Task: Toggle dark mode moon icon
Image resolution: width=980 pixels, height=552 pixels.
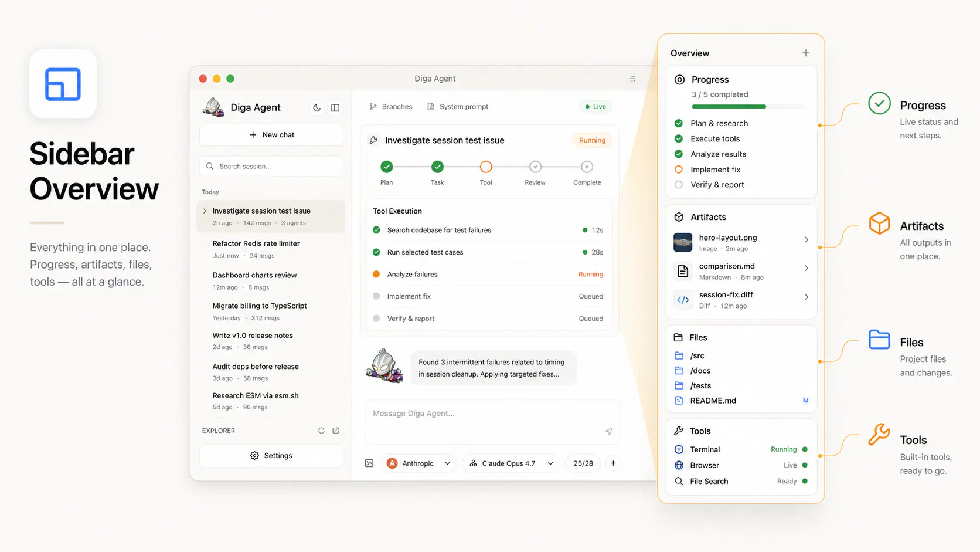Action: coord(317,108)
